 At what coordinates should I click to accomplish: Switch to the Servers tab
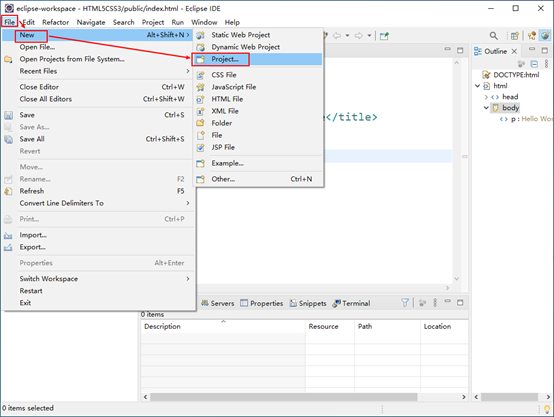tap(218, 303)
